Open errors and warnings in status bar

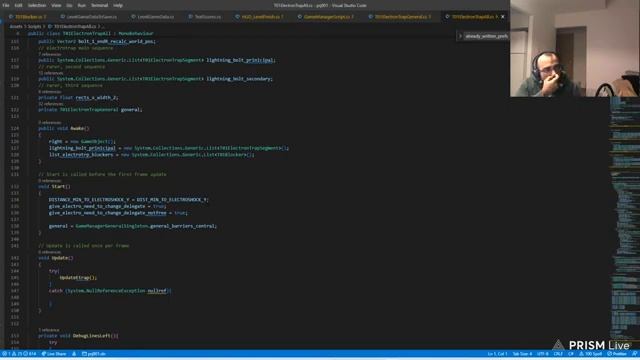tap(20, 354)
